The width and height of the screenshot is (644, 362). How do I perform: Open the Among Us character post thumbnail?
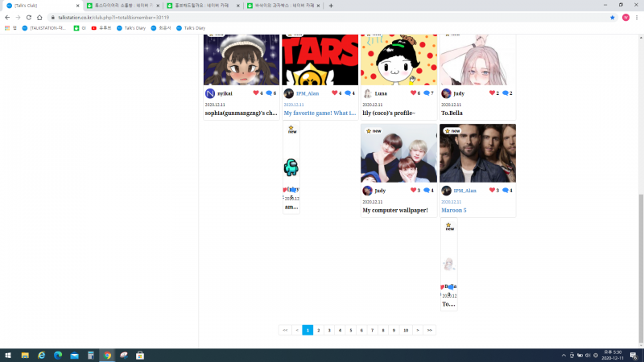[291, 167]
